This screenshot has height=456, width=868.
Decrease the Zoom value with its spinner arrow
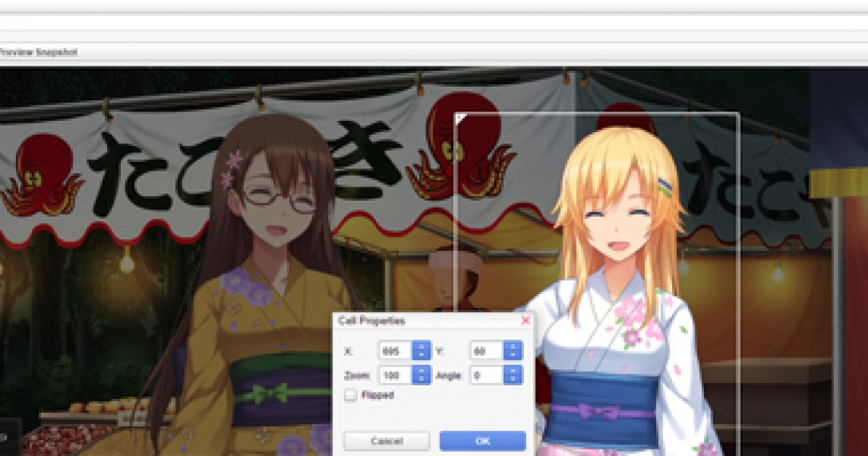coord(421,378)
